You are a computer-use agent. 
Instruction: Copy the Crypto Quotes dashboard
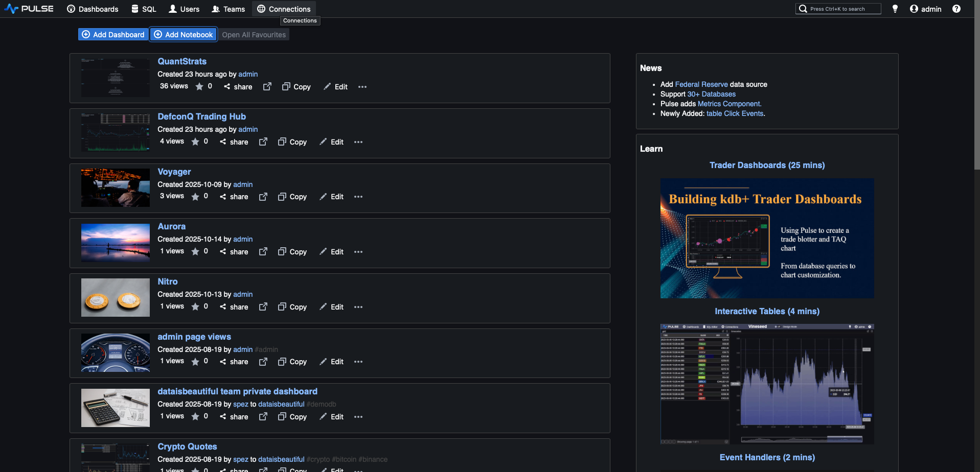point(292,469)
